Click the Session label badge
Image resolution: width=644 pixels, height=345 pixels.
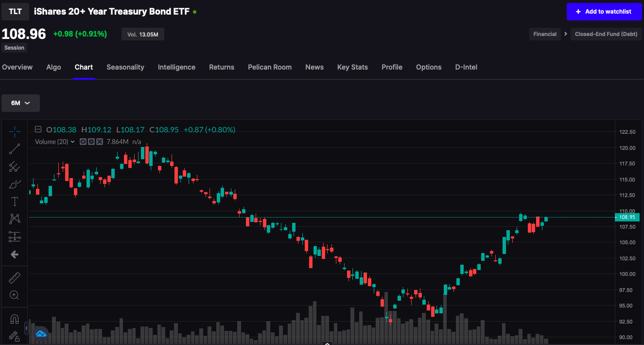(x=14, y=48)
